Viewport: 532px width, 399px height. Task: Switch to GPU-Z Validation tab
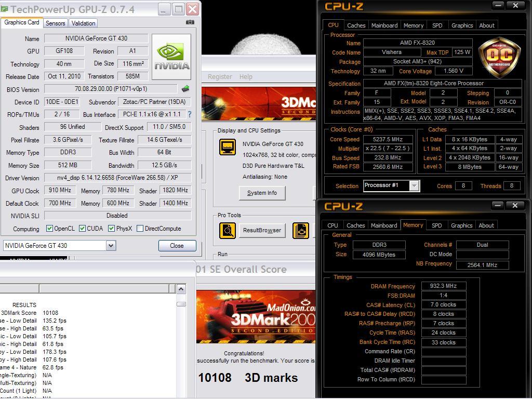click(x=84, y=23)
